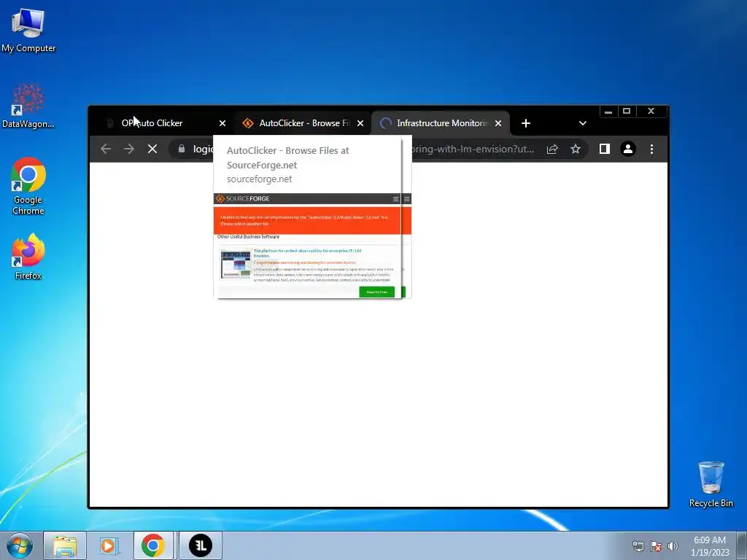Screen dimensions: 747x560
Task: Open the black L app taskbar icon
Action: click(x=201, y=545)
